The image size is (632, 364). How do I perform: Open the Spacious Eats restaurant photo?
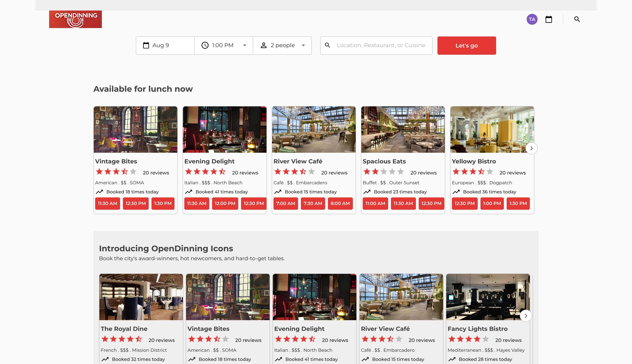[x=403, y=130]
